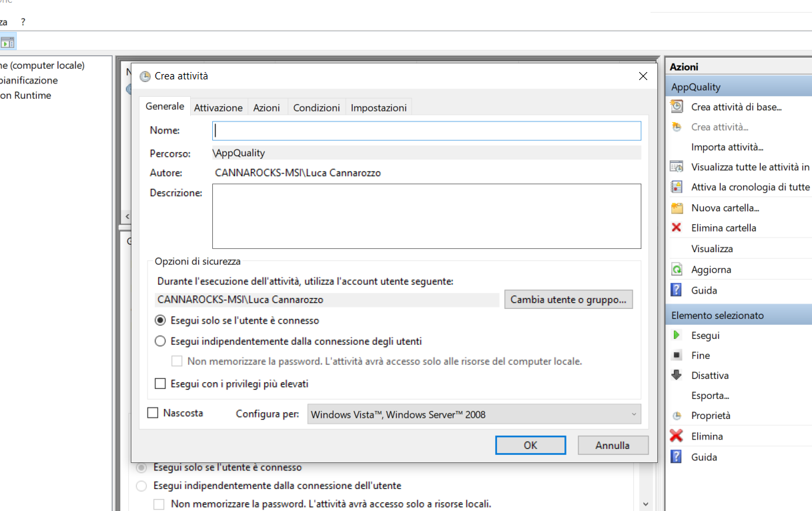Enable Esegui con i privilegi più elevati
The image size is (812, 511).
coord(160,384)
